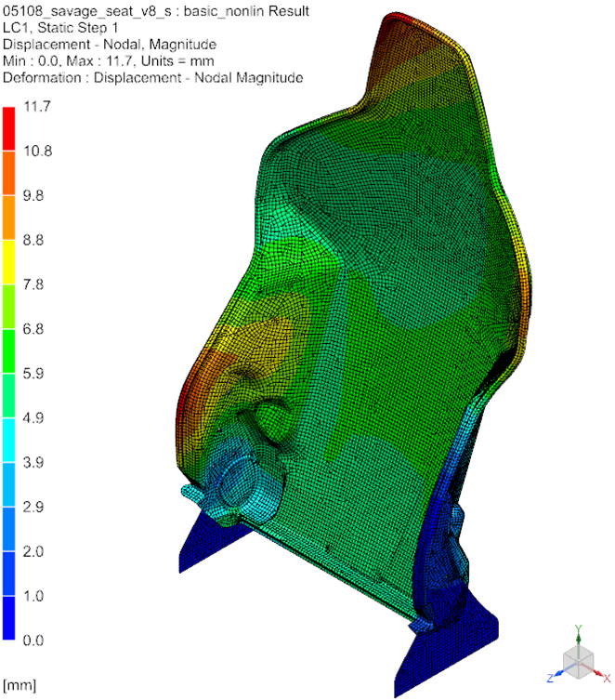Click the 'Min : 0.0, Max : 11.7' line
Image resolution: width=615 pixels, height=700 pixels.
[108, 60]
